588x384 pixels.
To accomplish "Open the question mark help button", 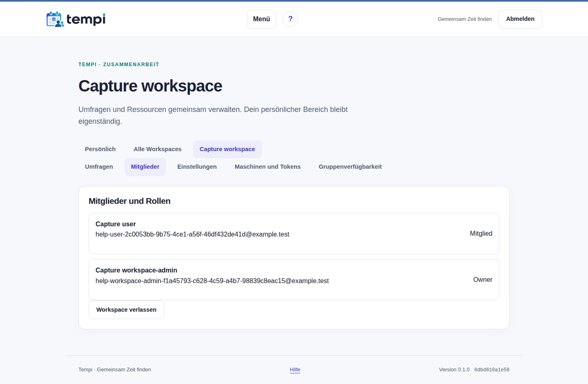I will pos(290,19).
